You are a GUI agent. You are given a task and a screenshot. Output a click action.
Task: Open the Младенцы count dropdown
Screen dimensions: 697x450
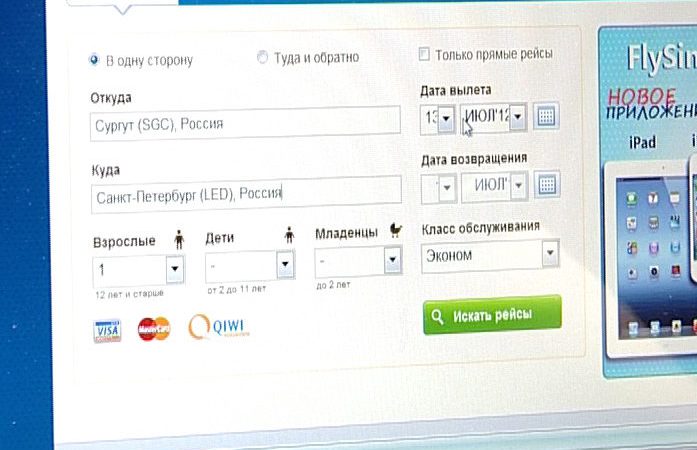[x=393, y=260]
